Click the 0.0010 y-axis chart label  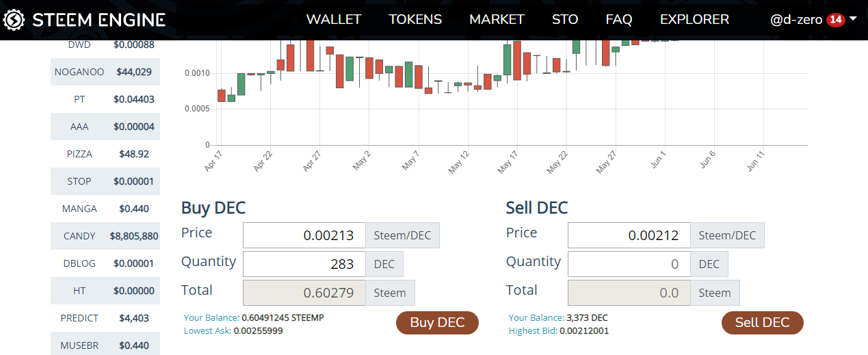coord(197,73)
